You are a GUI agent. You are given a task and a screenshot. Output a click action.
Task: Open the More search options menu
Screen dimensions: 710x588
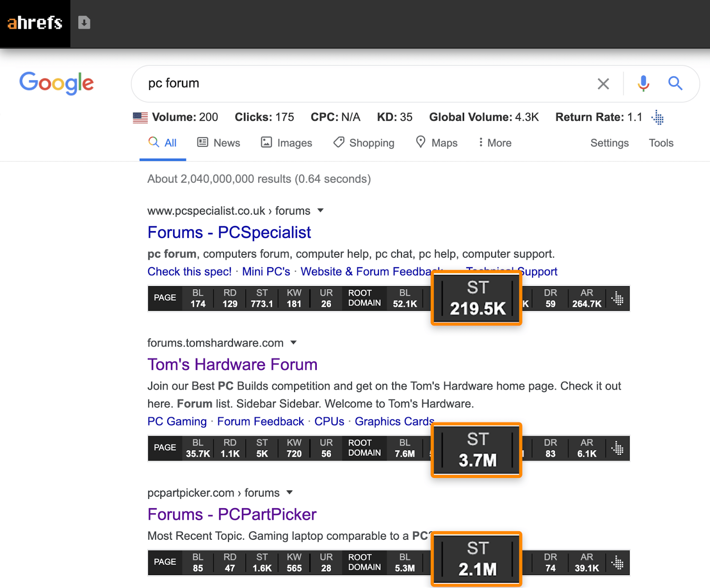[x=494, y=143]
